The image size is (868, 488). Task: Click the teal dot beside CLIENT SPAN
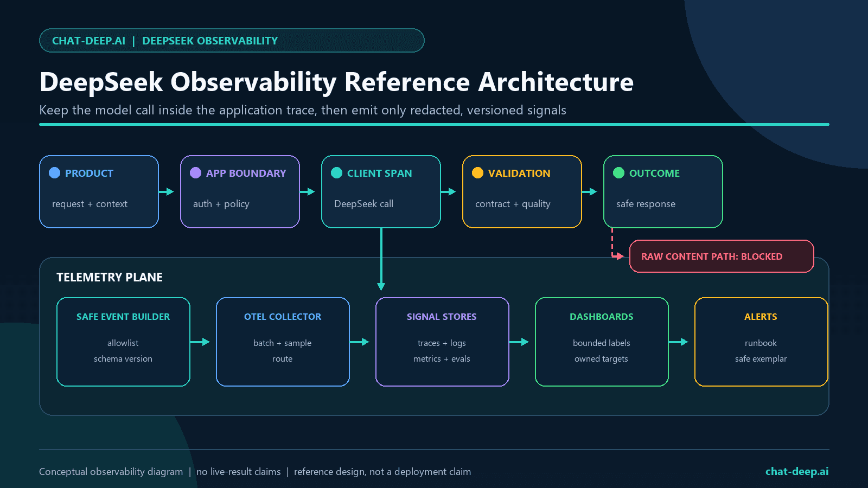336,172
